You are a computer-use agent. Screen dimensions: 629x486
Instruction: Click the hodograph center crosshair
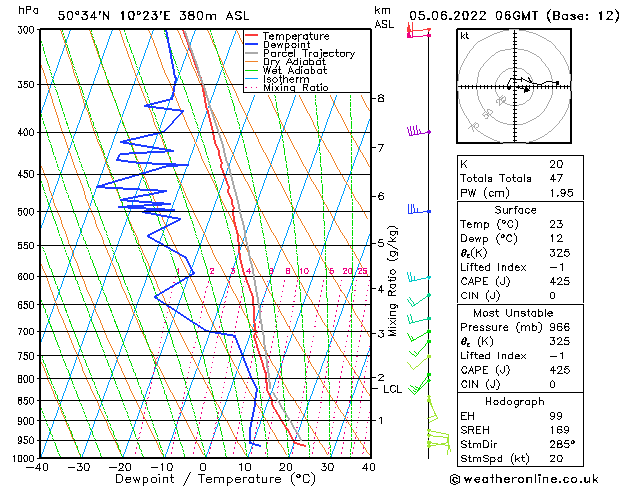coord(515,87)
